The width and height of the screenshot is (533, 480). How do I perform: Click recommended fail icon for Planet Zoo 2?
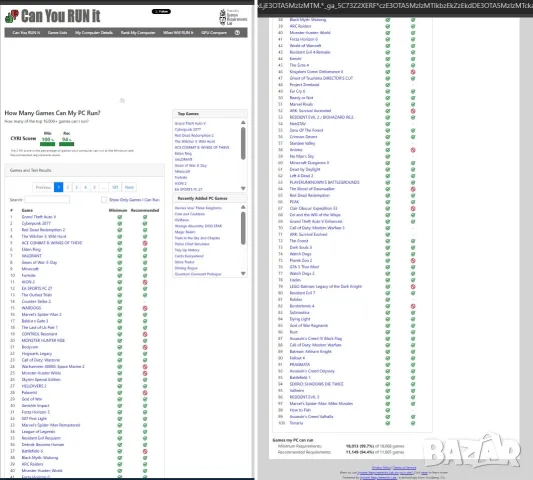click(413, 260)
